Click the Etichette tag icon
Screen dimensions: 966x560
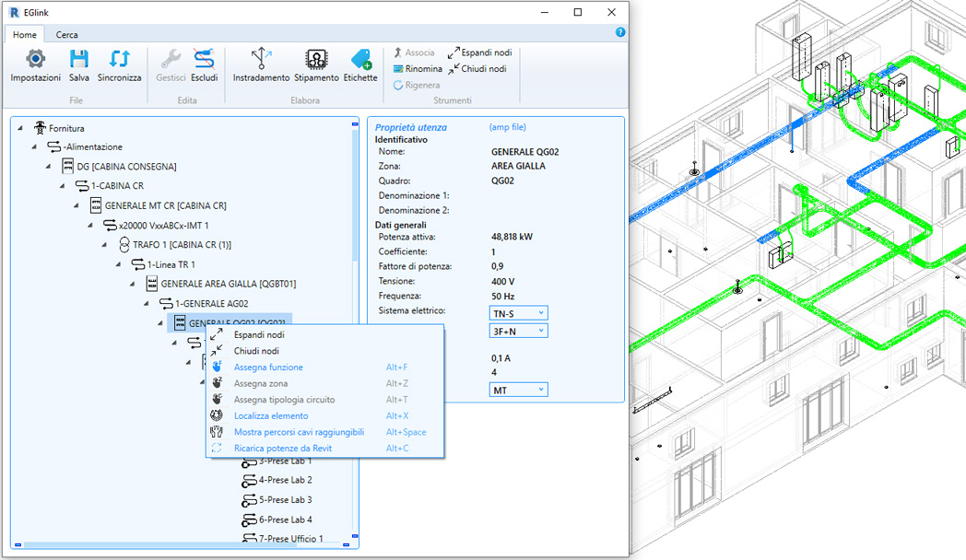[360, 59]
